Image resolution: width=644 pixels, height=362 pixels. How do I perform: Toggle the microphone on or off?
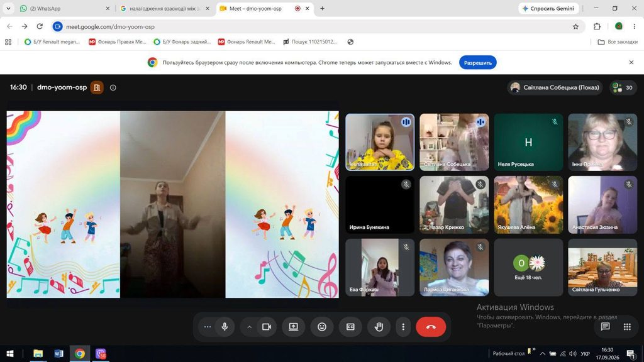[x=225, y=327]
